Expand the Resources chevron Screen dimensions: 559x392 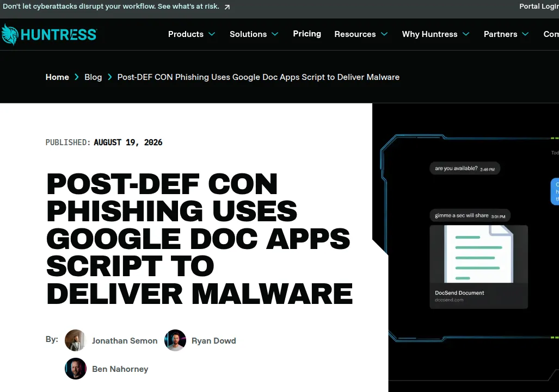[384, 34]
